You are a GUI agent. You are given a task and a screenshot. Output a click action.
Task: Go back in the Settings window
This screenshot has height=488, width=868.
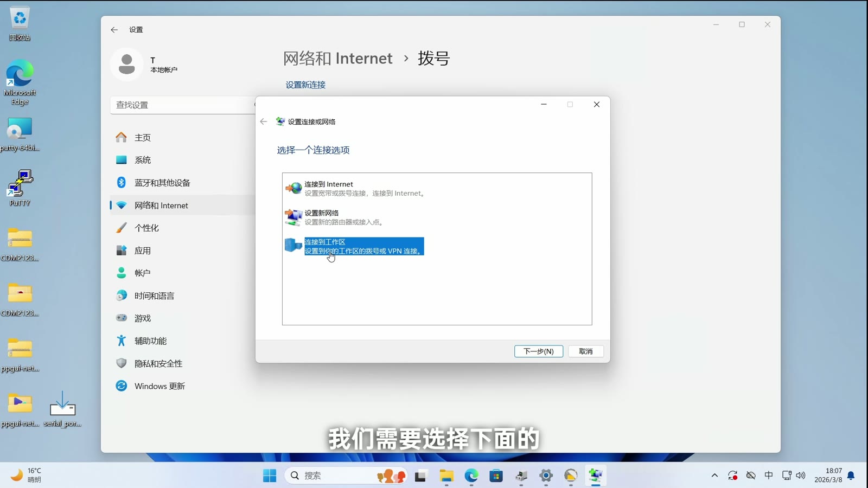(x=114, y=30)
